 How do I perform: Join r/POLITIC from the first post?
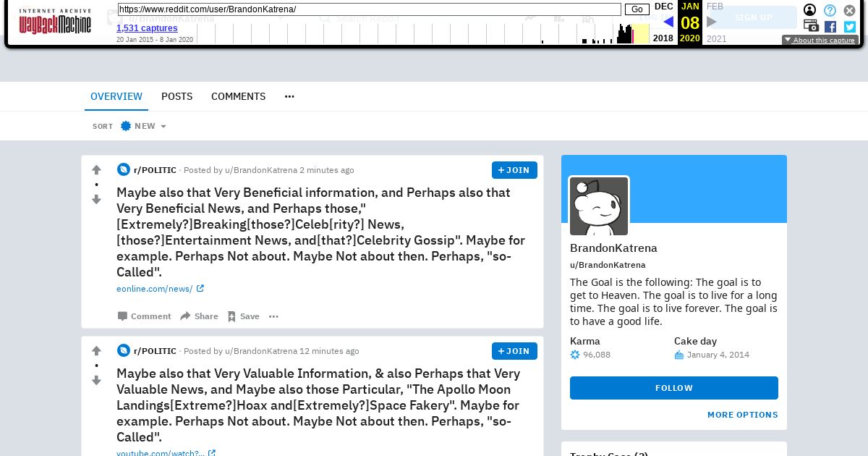pyautogui.click(x=514, y=170)
